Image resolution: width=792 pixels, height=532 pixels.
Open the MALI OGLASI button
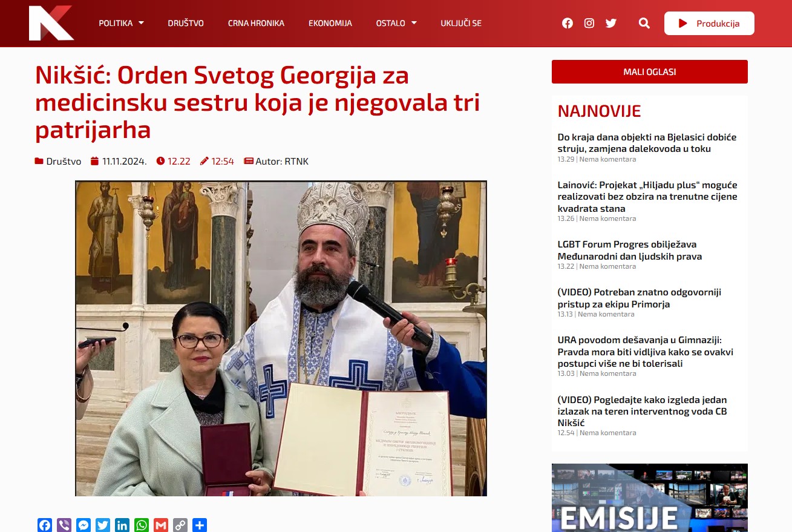(649, 71)
